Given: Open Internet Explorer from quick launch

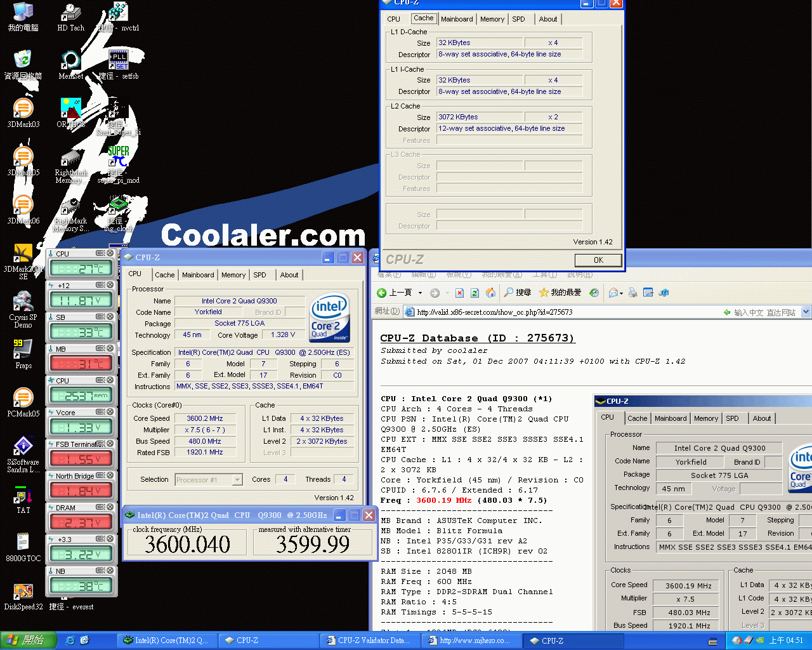Looking at the screenshot, I should click(70, 640).
